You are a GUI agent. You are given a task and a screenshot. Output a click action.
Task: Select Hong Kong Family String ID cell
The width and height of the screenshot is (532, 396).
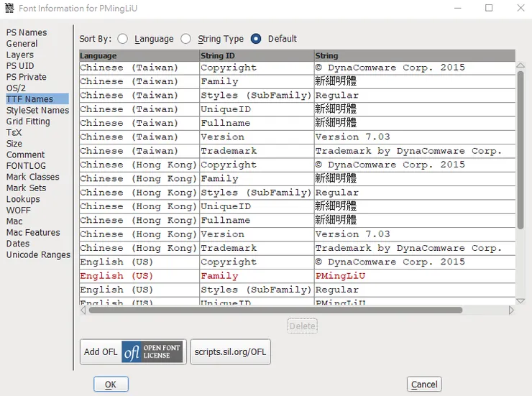click(257, 179)
